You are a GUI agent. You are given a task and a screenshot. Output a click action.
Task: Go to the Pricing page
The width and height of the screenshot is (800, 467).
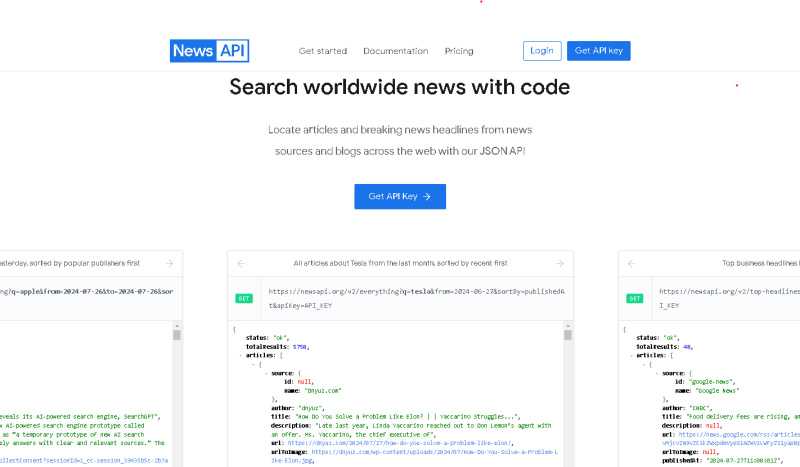(x=459, y=51)
